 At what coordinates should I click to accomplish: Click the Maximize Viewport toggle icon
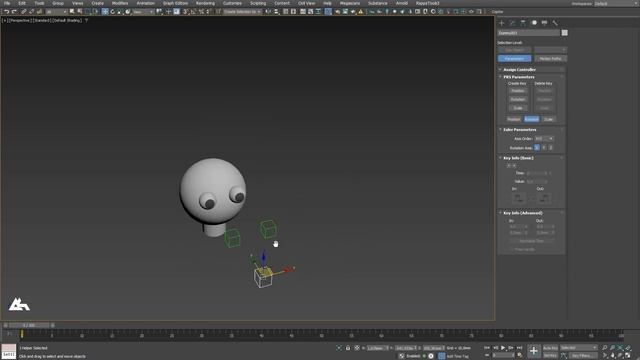click(x=628, y=356)
